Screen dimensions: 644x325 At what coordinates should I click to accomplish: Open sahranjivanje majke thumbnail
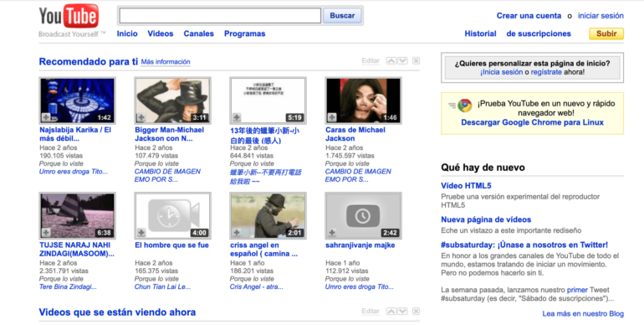363,215
